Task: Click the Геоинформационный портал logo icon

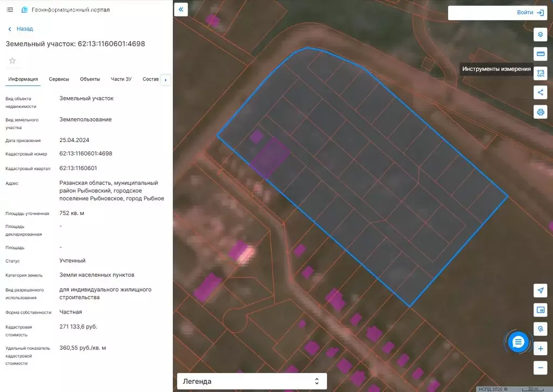Action: click(24, 10)
